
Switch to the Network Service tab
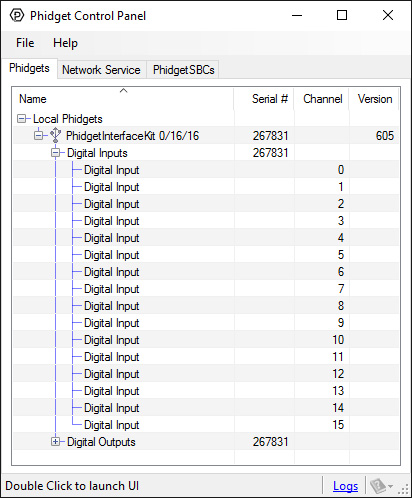click(x=101, y=70)
